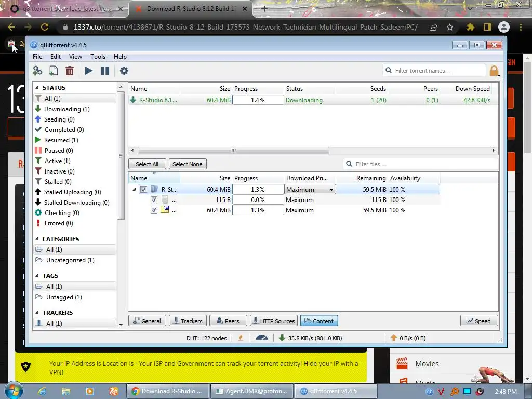Click the DHT: 122 nodes status text
Viewport: 532px width, 399px height.
coord(206,338)
